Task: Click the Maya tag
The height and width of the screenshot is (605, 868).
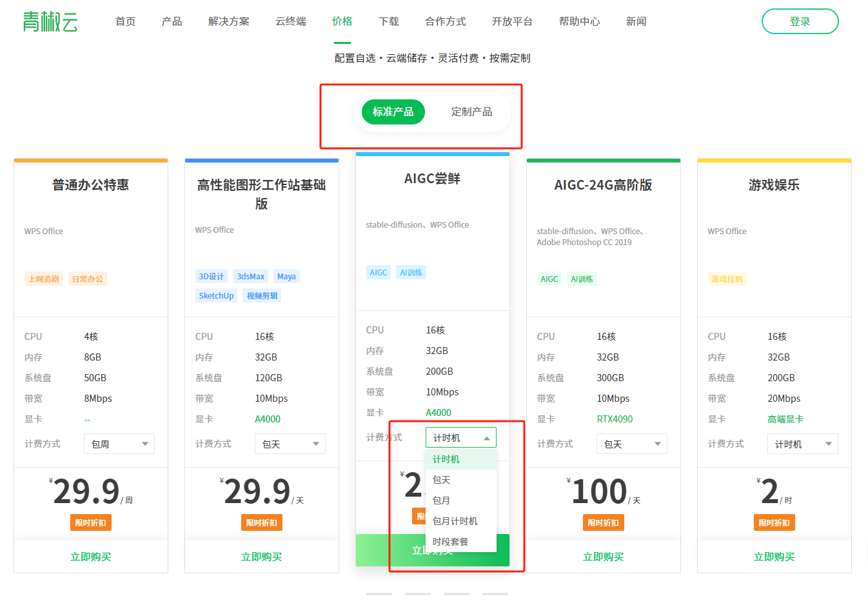Action: pyautogui.click(x=286, y=276)
